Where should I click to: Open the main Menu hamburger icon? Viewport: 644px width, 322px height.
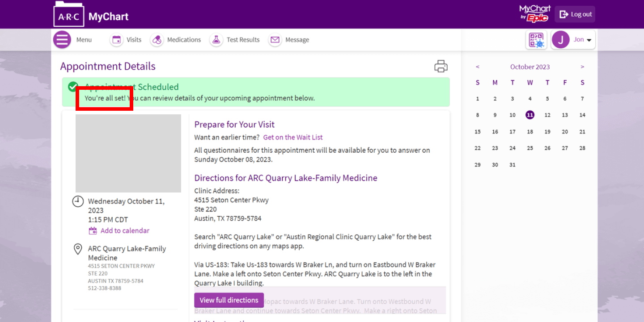click(x=62, y=40)
